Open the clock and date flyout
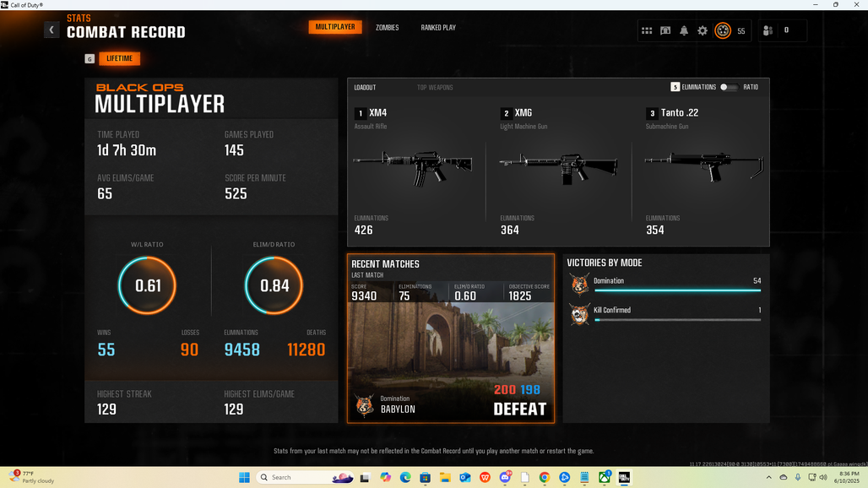The width and height of the screenshot is (868, 488). coord(849,478)
